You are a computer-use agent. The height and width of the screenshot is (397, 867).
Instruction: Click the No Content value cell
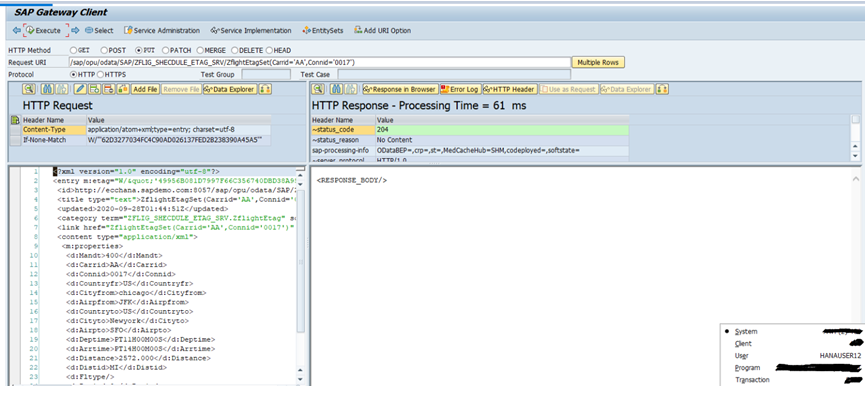(x=502, y=140)
